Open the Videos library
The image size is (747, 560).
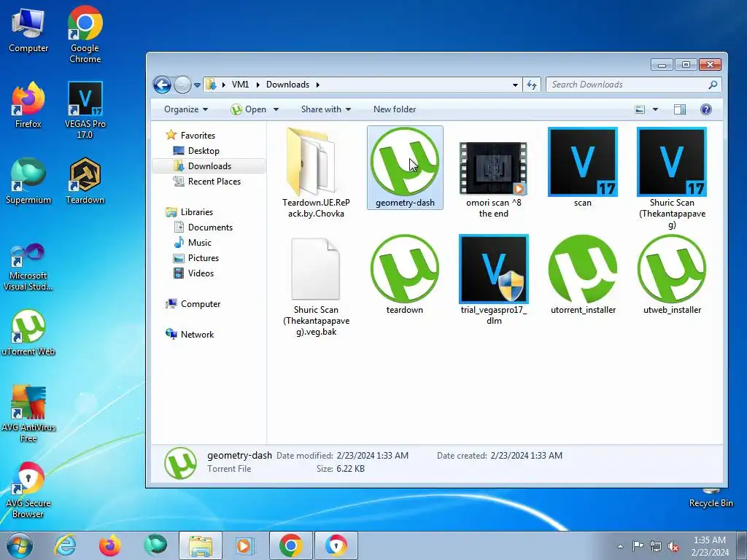(x=194, y=273)
